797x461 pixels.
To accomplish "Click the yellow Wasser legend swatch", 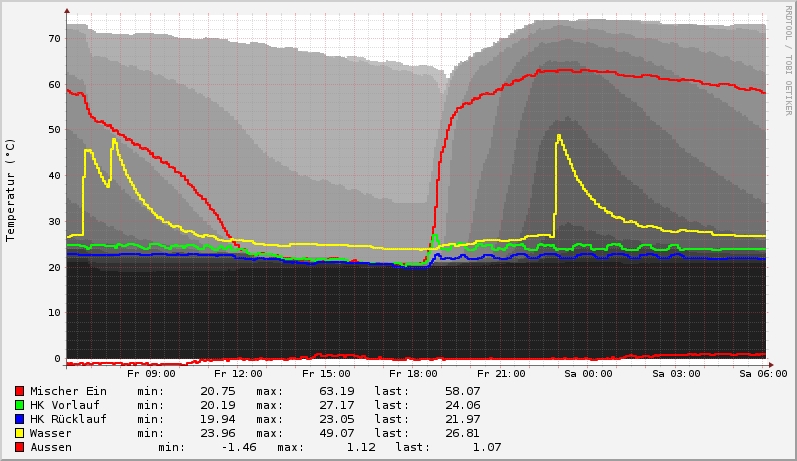I will tap(19, 433).
